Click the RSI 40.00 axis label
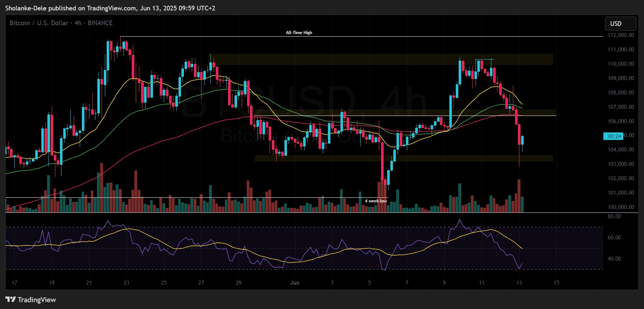This screenshot has height=309, width=644. [614, 259]
